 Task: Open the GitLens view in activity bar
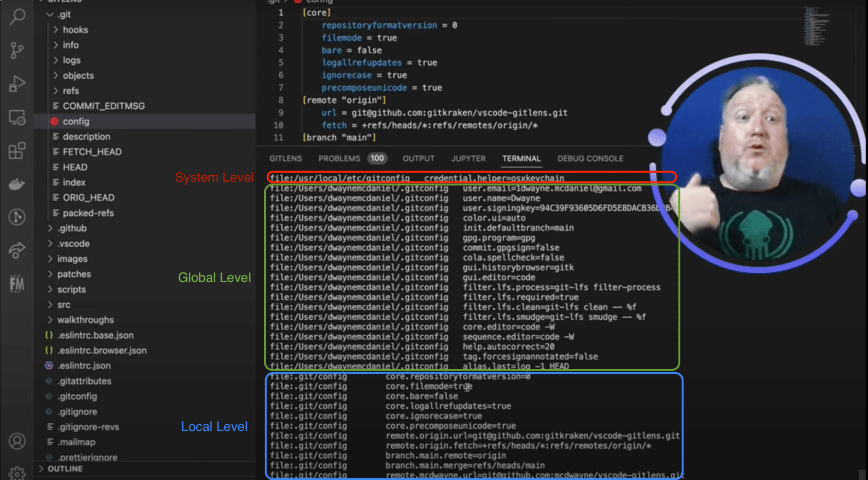point(17,217)
